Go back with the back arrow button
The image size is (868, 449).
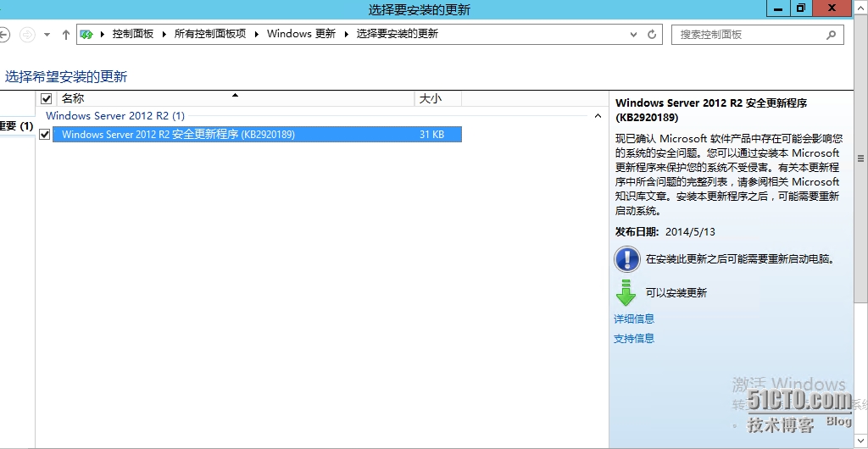tap(4, 35)
